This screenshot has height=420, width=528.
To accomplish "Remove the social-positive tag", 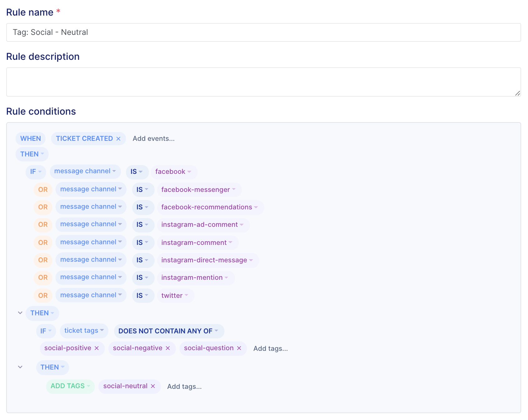I will [97, 348].
